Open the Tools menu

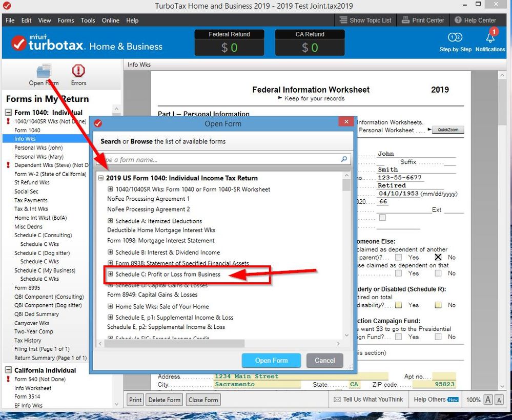tap(88, 20)
